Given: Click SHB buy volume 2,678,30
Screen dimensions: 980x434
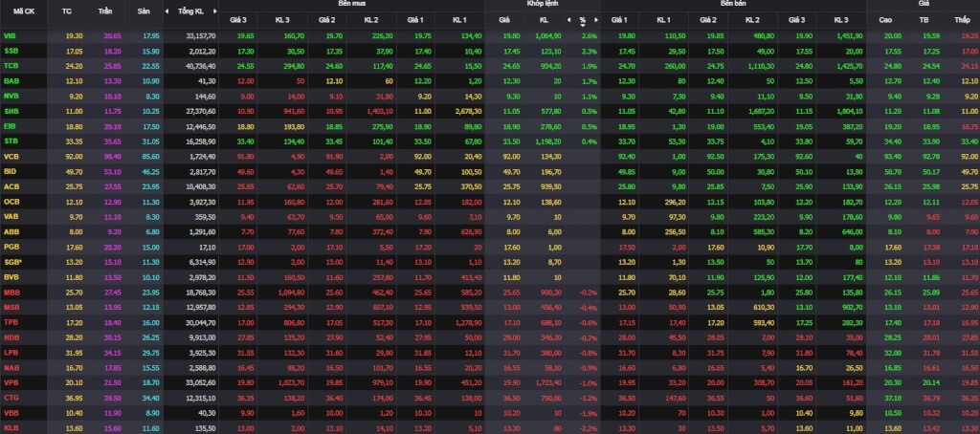Looking at the screenshot, I should click(x=466, y=111).
